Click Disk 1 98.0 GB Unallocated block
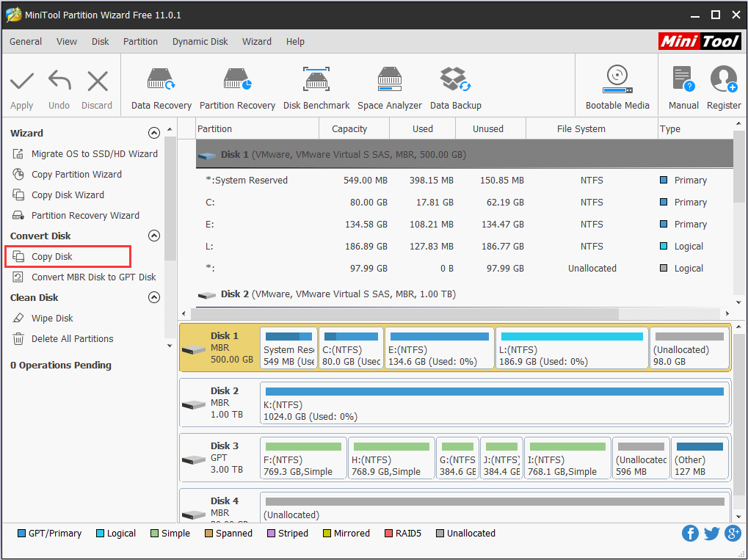 point(689,348)
